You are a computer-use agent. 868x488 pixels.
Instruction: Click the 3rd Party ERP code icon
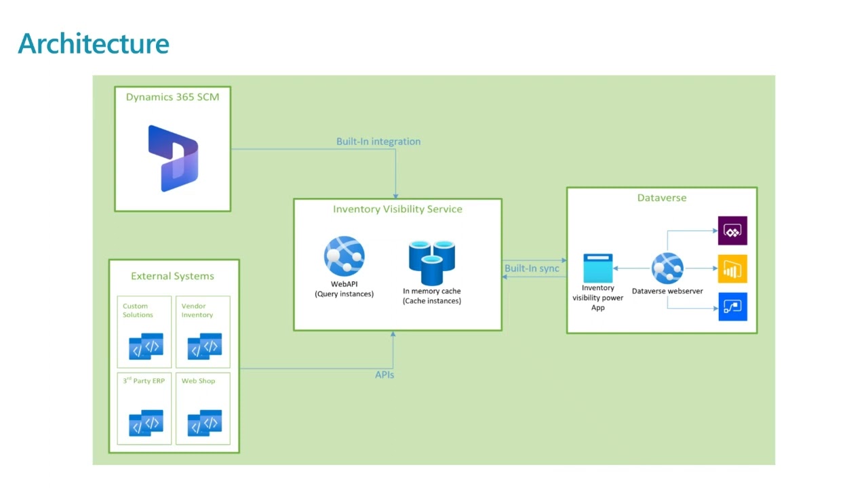pyautogui.click(x=146, y=423)
